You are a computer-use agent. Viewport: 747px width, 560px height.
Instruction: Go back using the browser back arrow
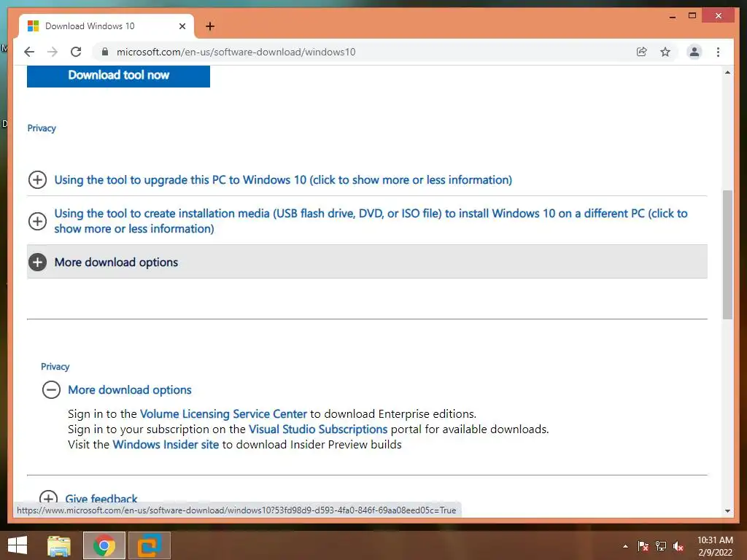(29, 52)
